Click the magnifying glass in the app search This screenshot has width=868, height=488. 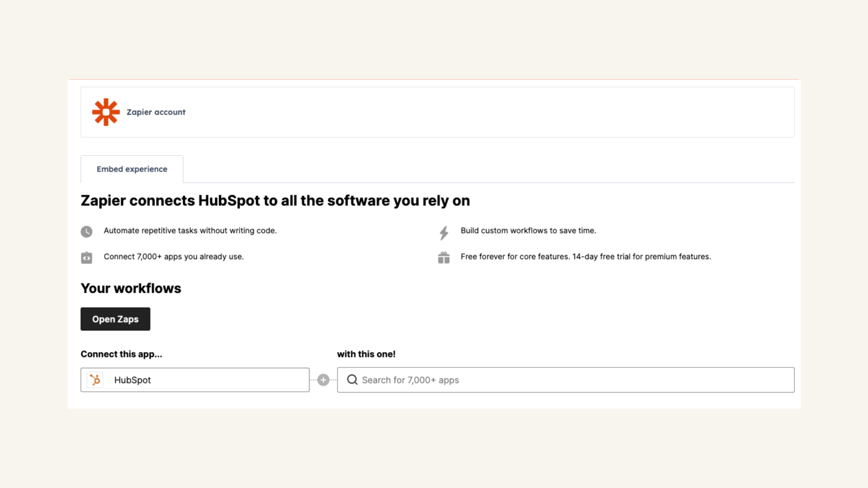pyautogui.click(x=352, y=379)
